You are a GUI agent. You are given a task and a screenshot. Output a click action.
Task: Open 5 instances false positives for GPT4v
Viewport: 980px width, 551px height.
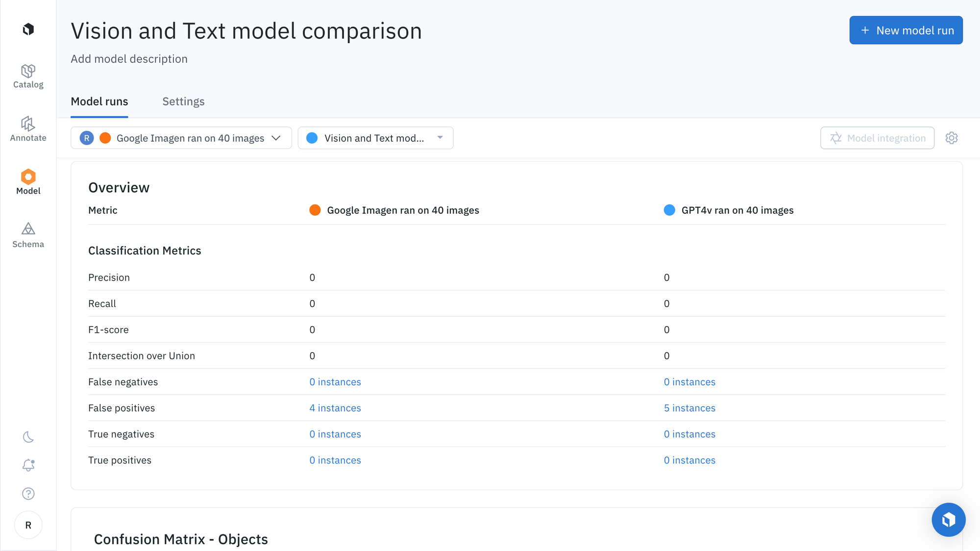point(689,408)
